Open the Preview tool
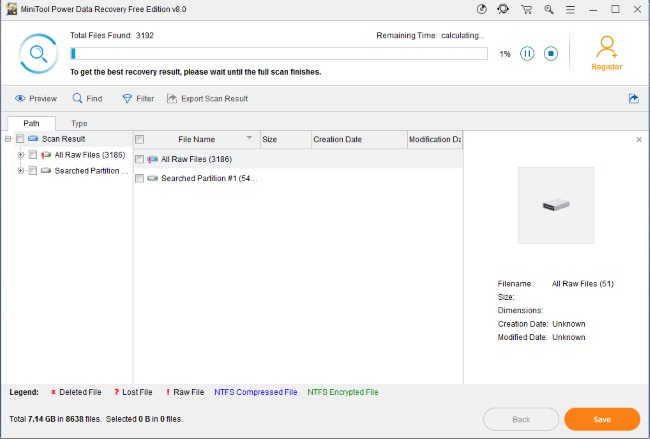Viewport: 650px width, 439px height. click(x=36, y=99)
